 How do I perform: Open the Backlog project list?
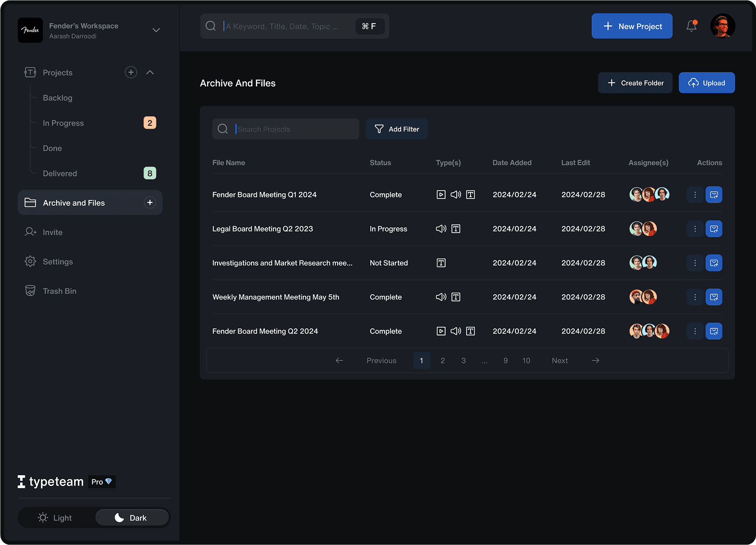point(57,98)
